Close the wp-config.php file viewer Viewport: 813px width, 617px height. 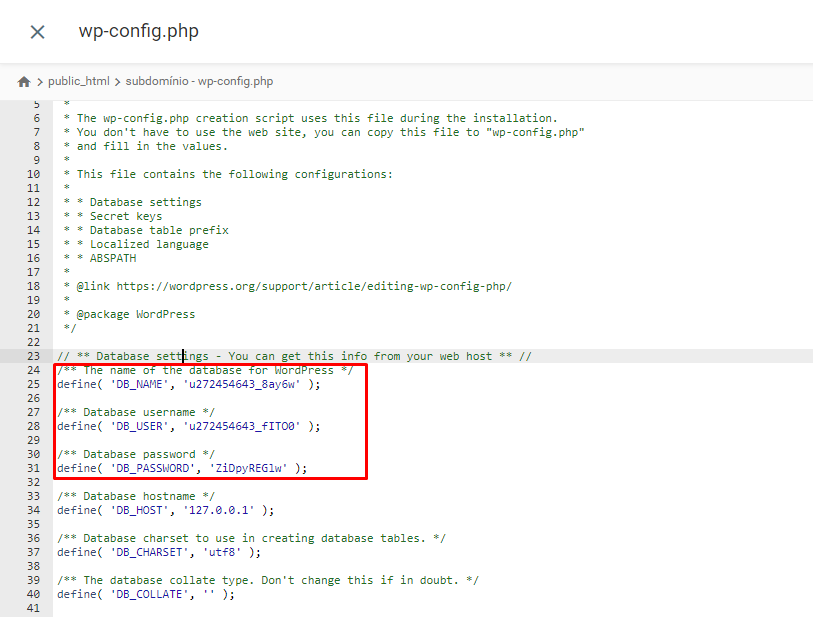point(36,31)
